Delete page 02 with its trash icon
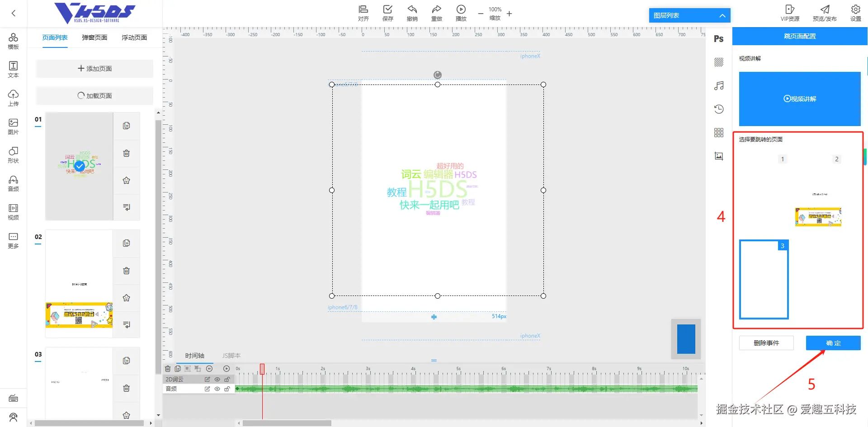Screen dimensions: 868x427 [x=127, y=271]
